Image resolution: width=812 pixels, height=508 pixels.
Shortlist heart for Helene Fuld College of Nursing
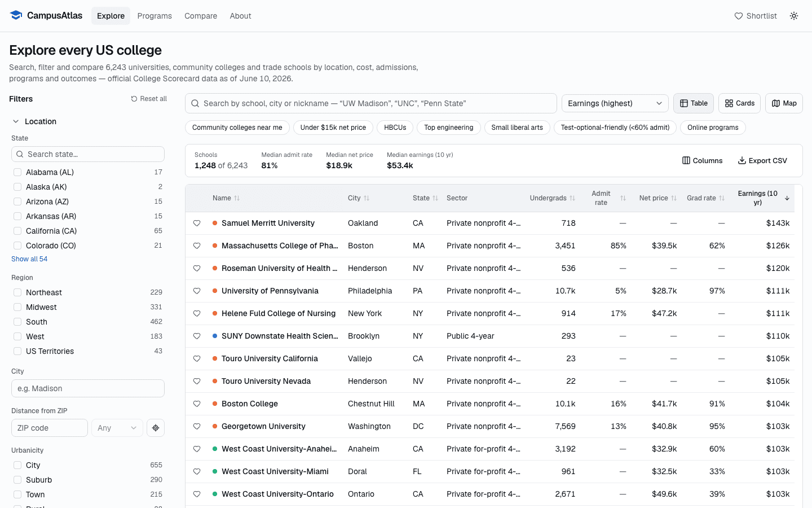tap(197, 313)
